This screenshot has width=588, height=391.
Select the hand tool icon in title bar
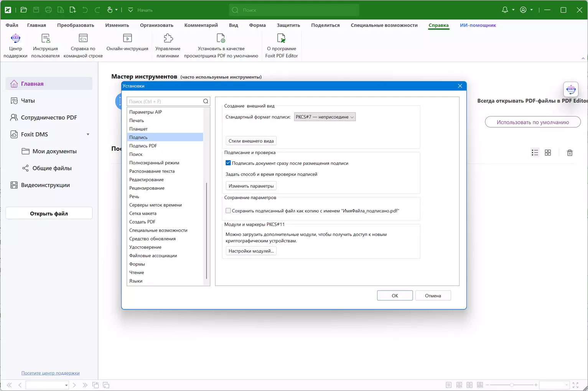110,10
